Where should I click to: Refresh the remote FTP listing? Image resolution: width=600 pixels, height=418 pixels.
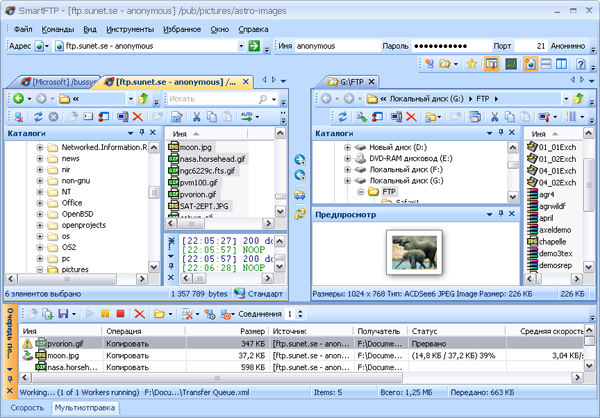pos(38,117)
